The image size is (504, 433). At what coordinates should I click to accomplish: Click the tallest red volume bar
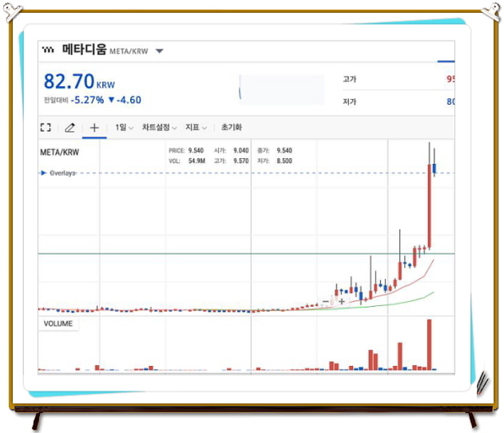pos(430,344)
